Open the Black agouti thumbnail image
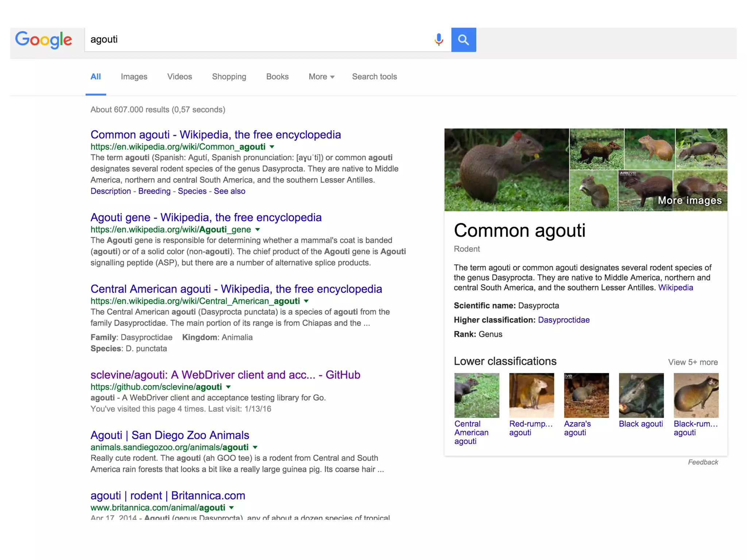This screenshot has width=747, height=560. pyautogui.click(x=641, y=395)
